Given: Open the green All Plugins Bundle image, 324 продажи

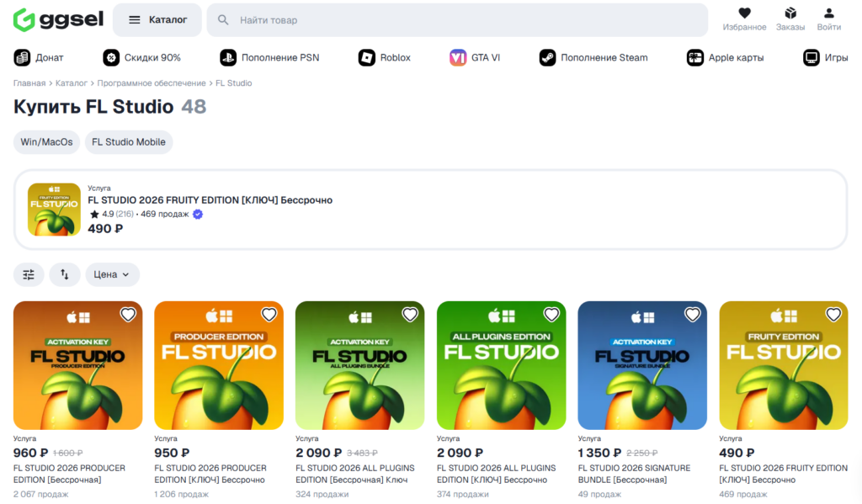Looking at the screenshot, I should point(360,365).
